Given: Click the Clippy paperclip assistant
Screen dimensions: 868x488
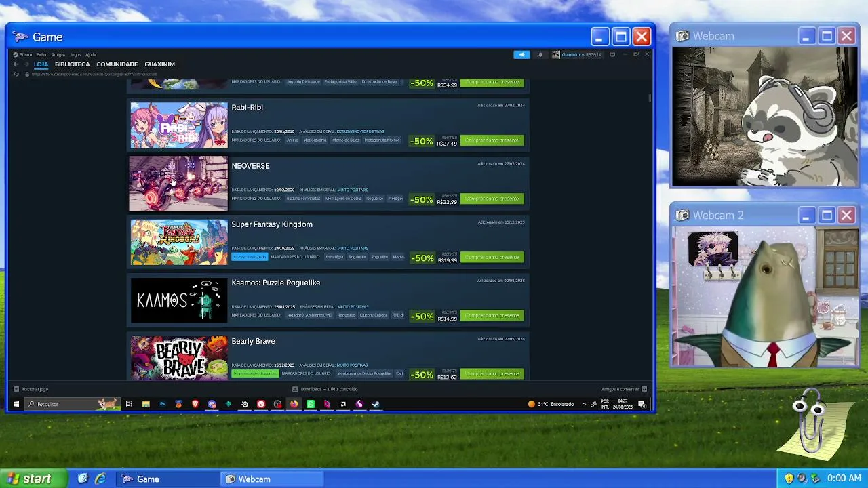Looking at the screenshot, I should (811, 422).
